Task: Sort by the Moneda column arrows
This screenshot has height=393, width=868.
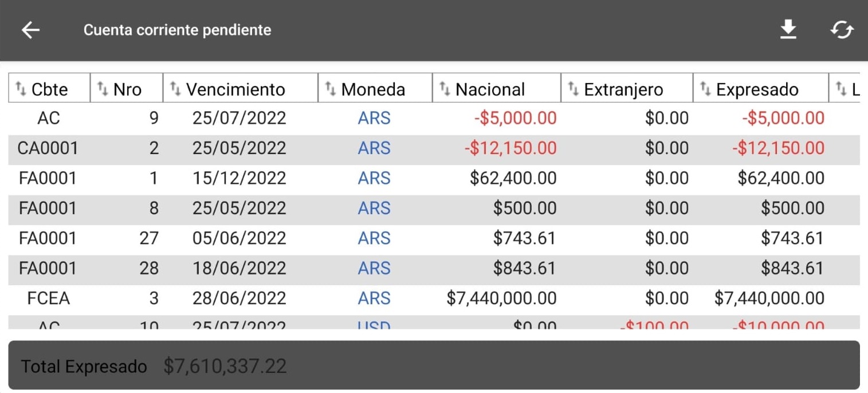Action: click(331, 89)
